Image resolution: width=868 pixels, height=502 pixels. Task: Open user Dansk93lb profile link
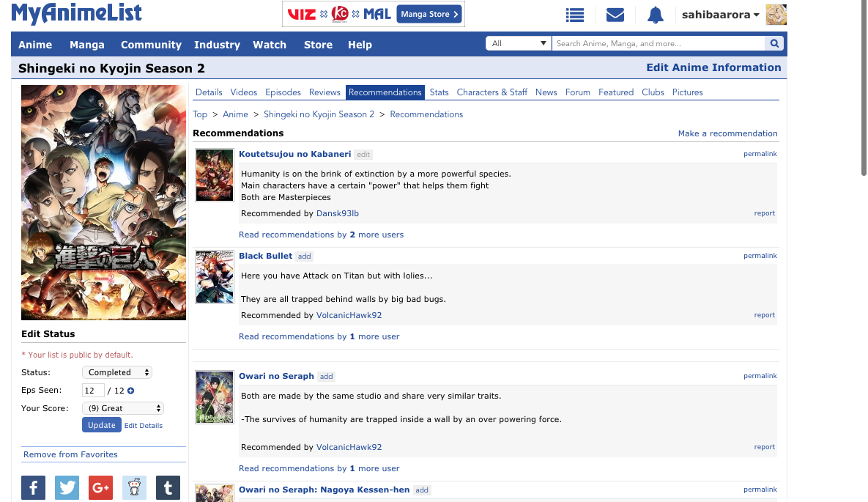(337, 213)
